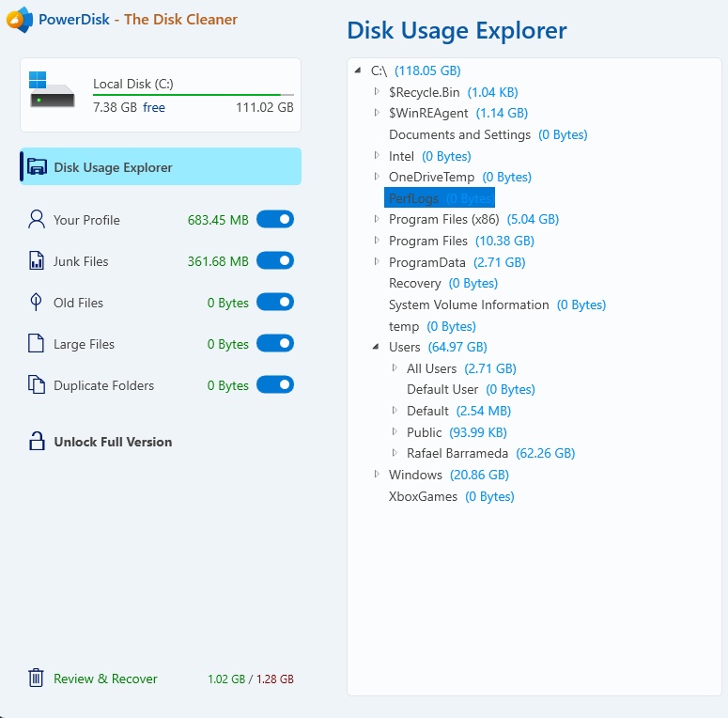Disable the Old Files switch
The image size is (728, 718).
click(275, 302)
